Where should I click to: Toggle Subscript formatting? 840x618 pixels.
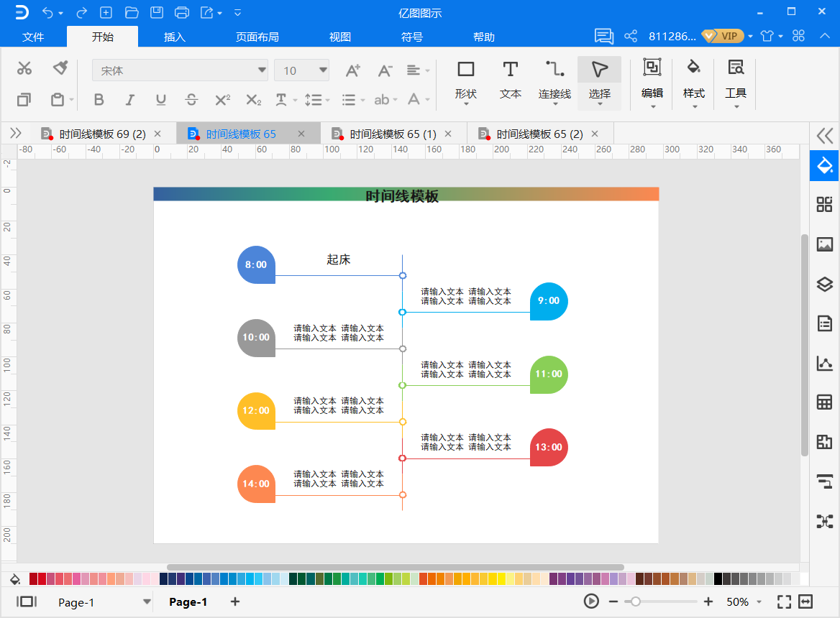[253, 99]
